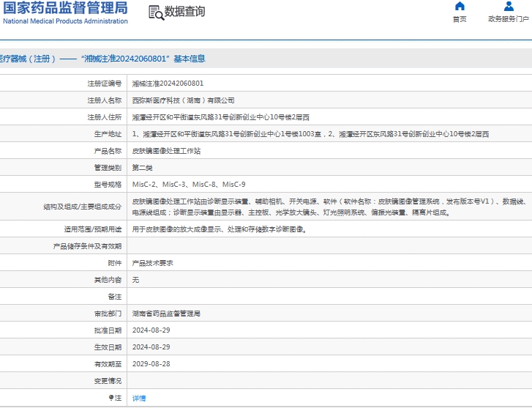
Task: Click the 注册人住所 label
Action: tap(104, 117)
